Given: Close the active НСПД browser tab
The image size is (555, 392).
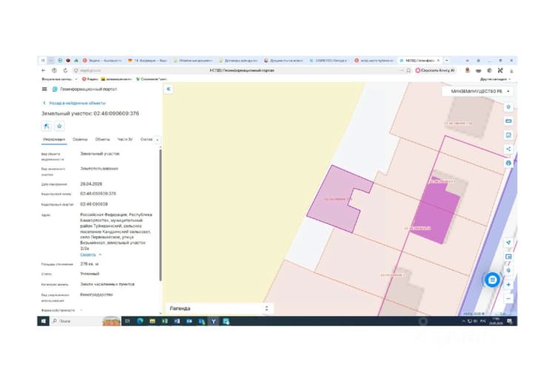Looking at the screenshot, I should (438, 61).
